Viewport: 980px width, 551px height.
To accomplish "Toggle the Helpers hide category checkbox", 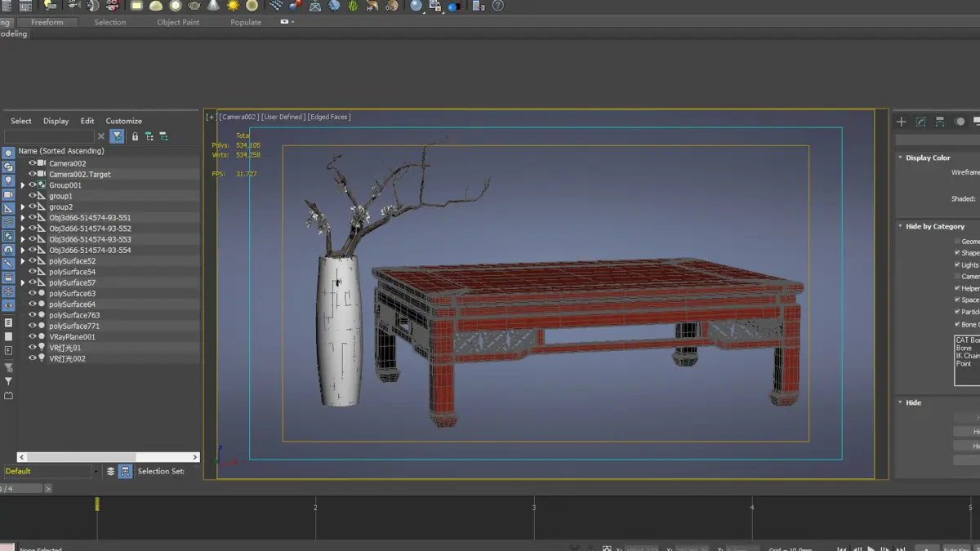I will pyautogui.click(x=957, y=288).
